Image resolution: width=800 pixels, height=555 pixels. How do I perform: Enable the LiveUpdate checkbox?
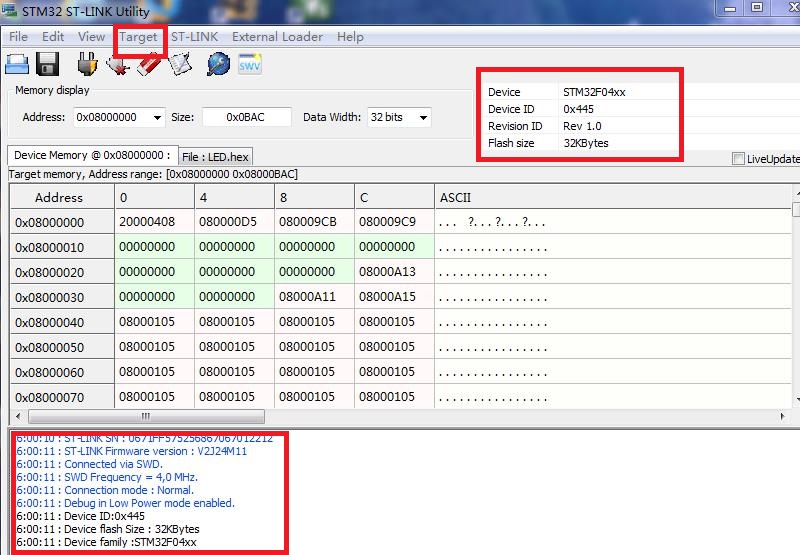(738, 159)
